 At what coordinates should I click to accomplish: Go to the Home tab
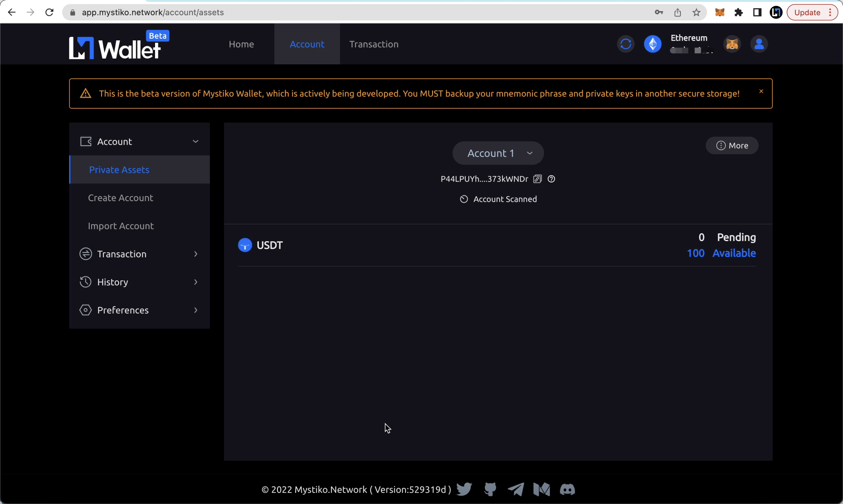[x=241, y=44]
